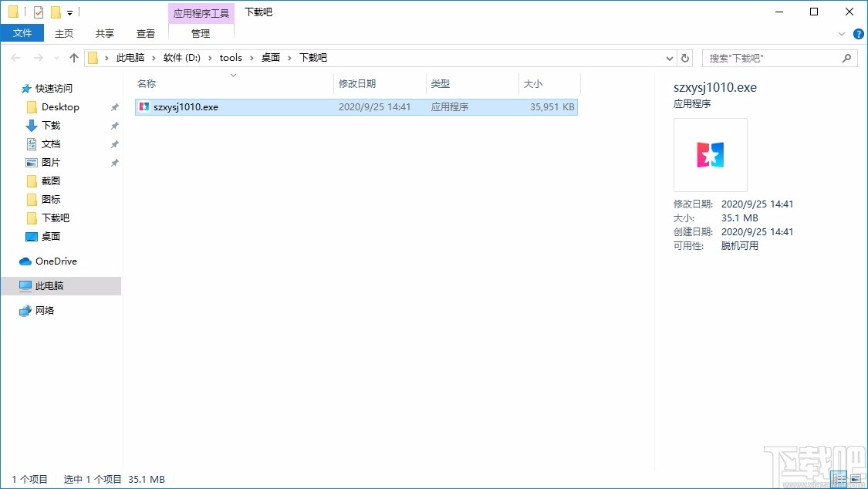The height and width of the screenshot is (489, 868).
Task: Open the 名称 column filter dropdown
Action: 233,75
